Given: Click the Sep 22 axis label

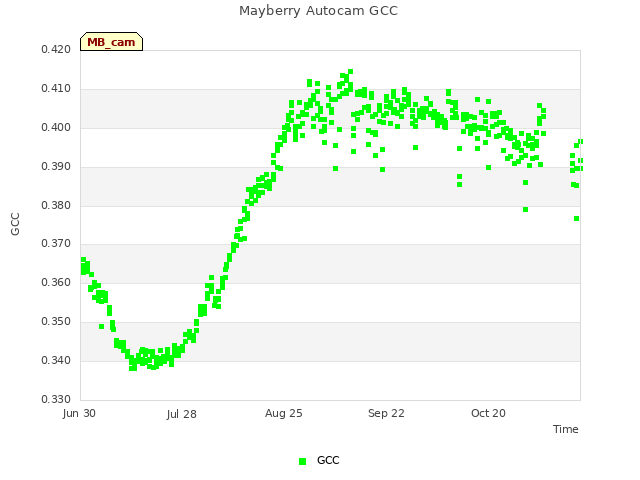Looking at the screenshot, I should 386,413.
